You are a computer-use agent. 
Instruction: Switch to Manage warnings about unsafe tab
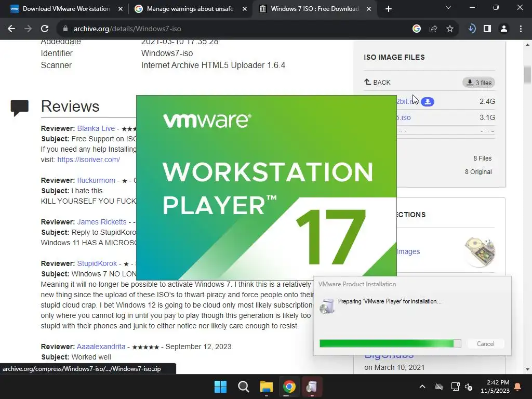coord(190,9)
